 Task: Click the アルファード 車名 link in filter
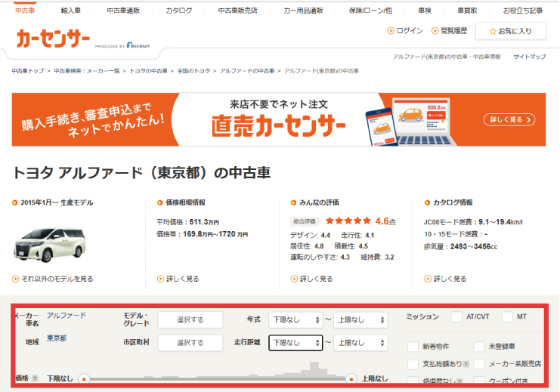[x=67, y=315]
